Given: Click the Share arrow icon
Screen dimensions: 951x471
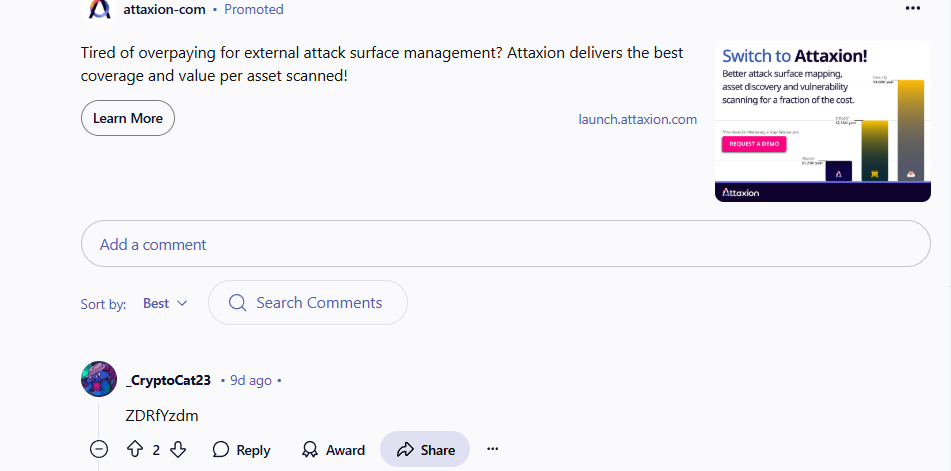Looking at the screenshot, I should tap(405, 450).
